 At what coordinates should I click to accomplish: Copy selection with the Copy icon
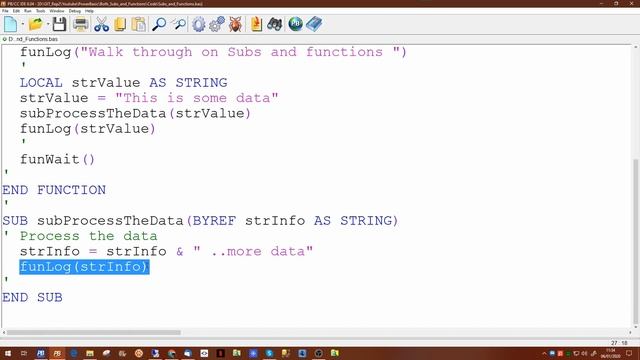(120, 24)
